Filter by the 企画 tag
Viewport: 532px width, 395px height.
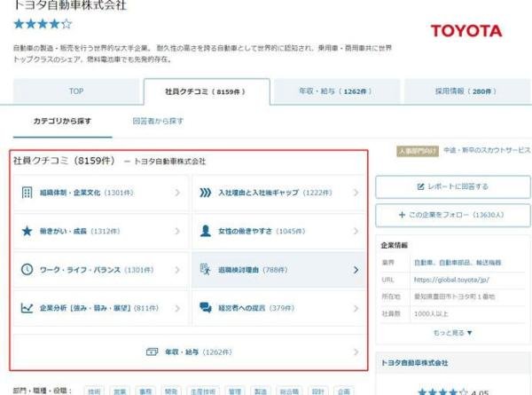click(344, 391)
